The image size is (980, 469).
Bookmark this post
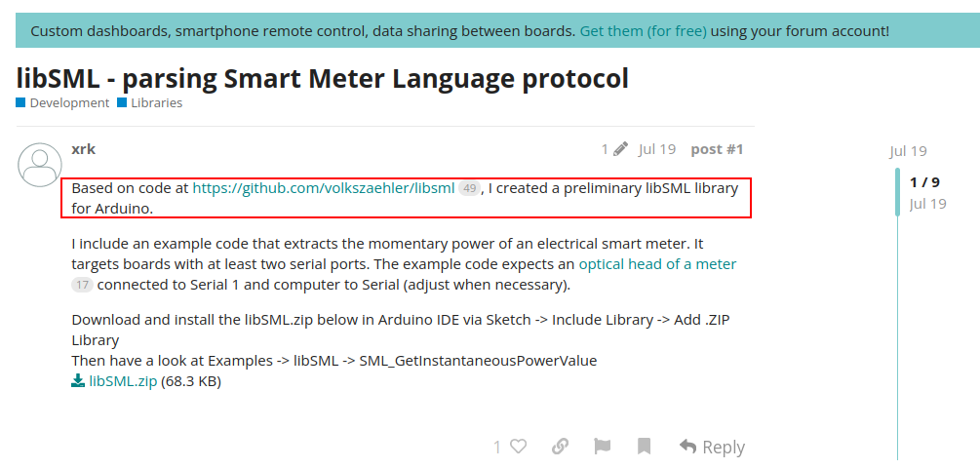[644, 447]
